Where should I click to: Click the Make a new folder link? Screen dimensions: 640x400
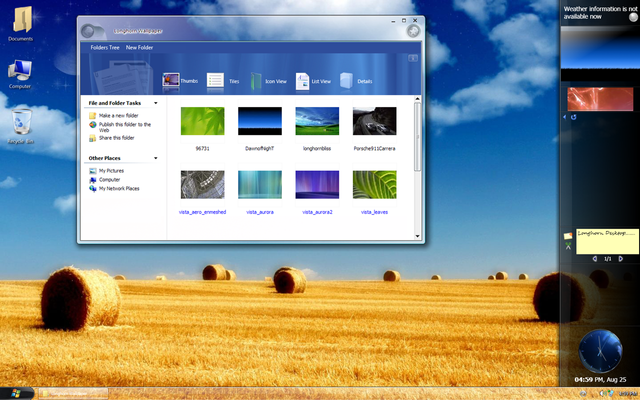(x=118, y=116)
